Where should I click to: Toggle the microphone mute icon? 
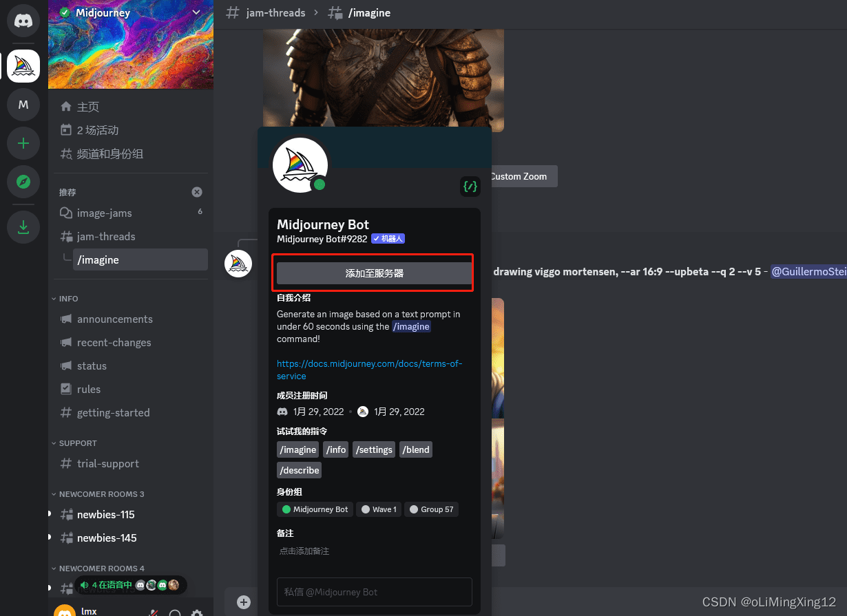coord(154,613)
